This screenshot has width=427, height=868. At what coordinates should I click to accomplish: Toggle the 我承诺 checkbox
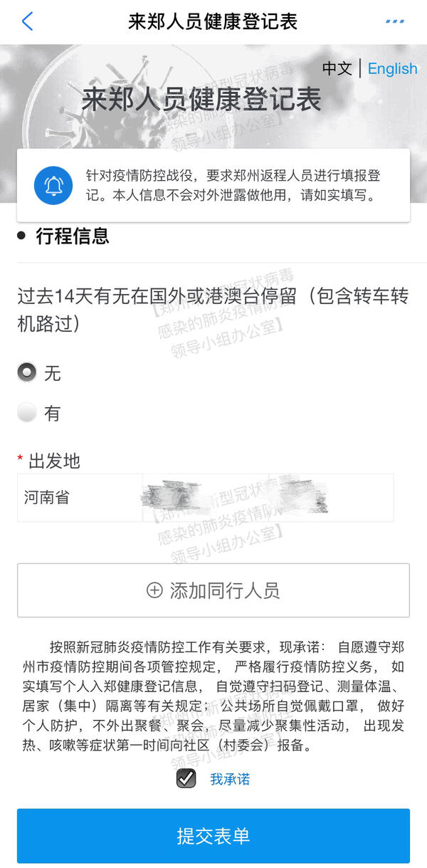[186, 778]
